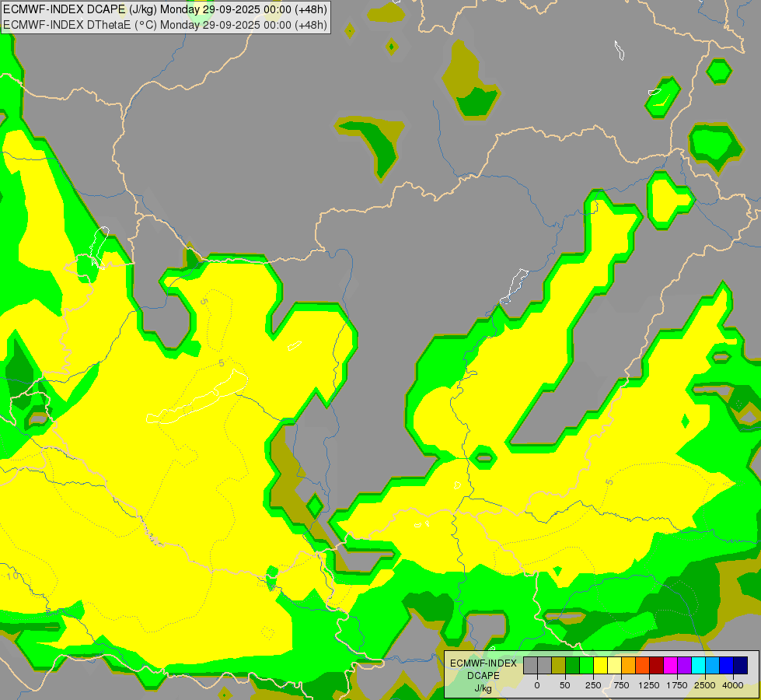Select the pale yellow legend swatch
The image size is (761, 700).
tap(614, 665)
